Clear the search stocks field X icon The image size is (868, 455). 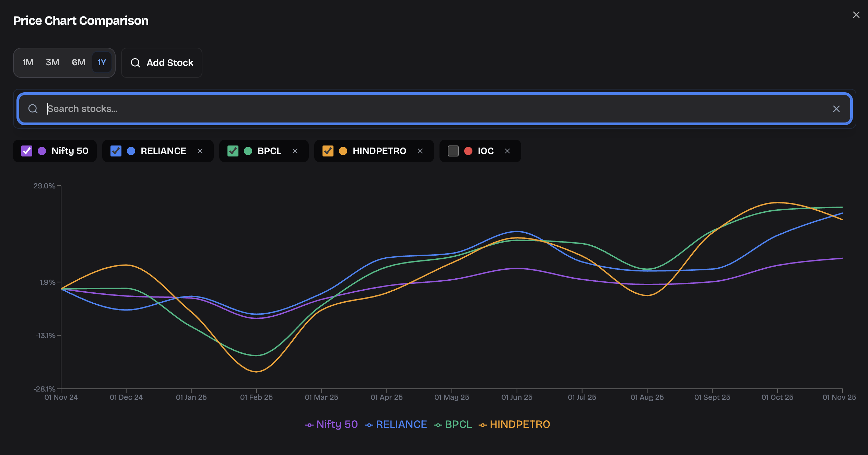836,109
